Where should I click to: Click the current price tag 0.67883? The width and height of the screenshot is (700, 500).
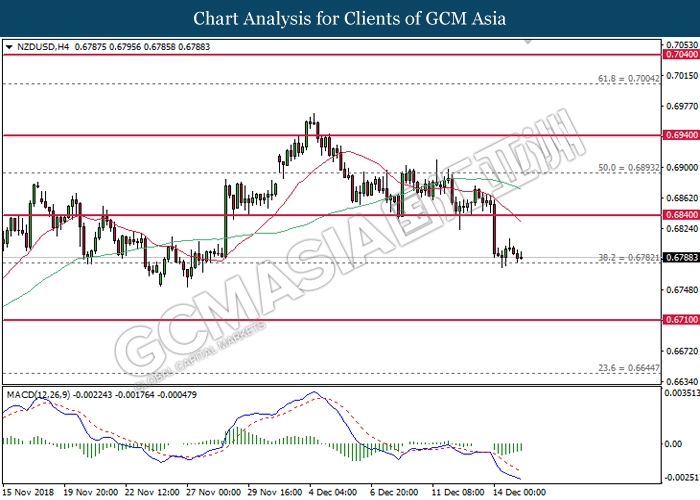[x=681, y=258]
